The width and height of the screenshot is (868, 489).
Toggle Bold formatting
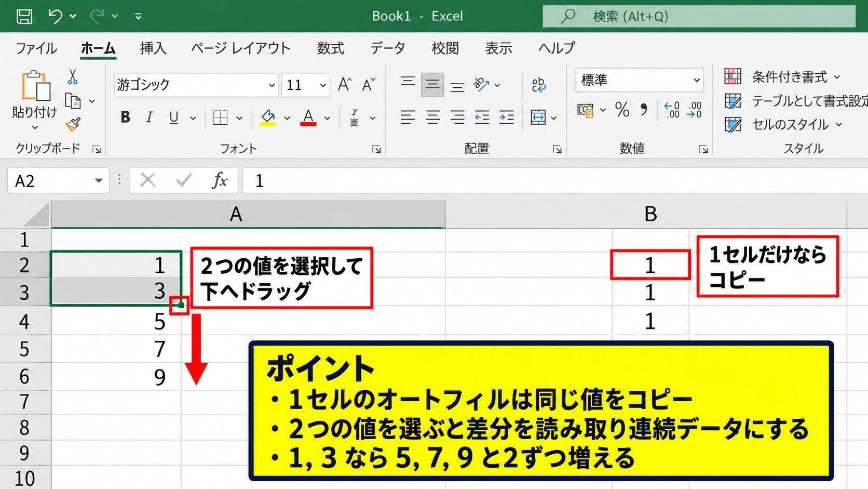pyautogui.click(x=125, y=117)
